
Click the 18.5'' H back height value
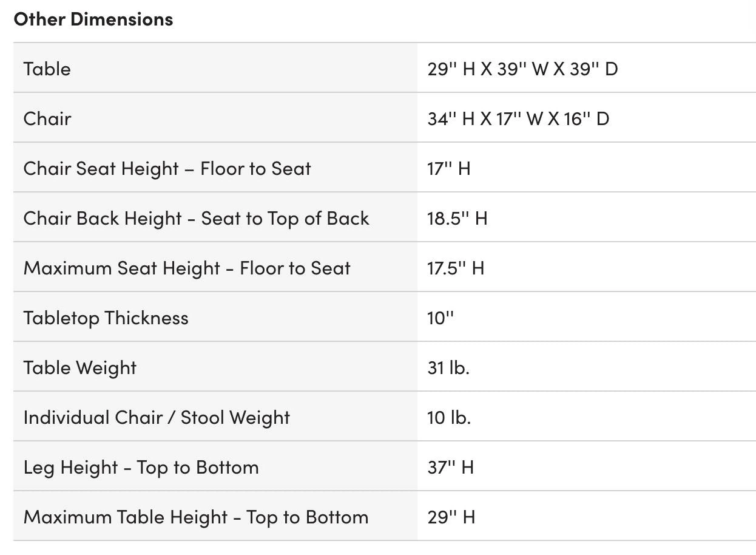pos(457,218)
